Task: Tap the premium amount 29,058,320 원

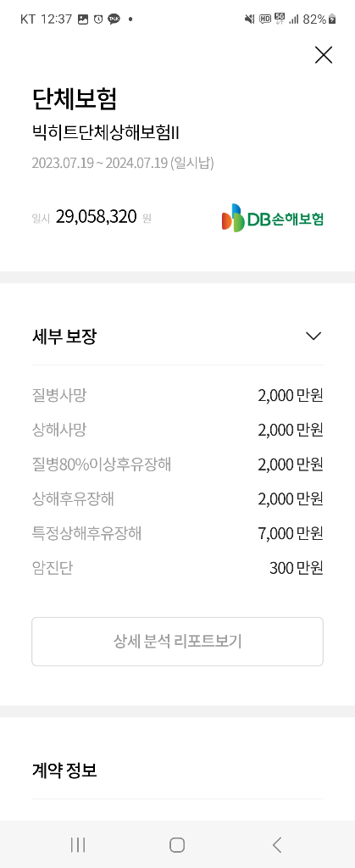Action: (103, 217)
